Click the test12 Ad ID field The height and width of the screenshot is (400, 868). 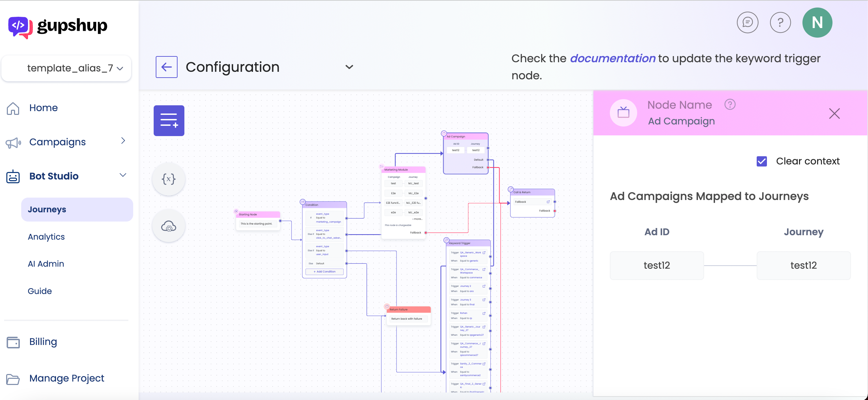tap(657, 265)
